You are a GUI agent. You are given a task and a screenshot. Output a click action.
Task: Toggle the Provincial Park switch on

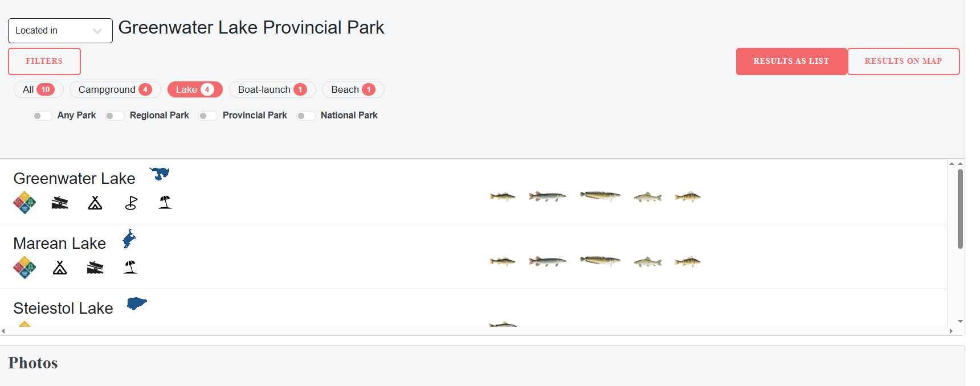208,116
